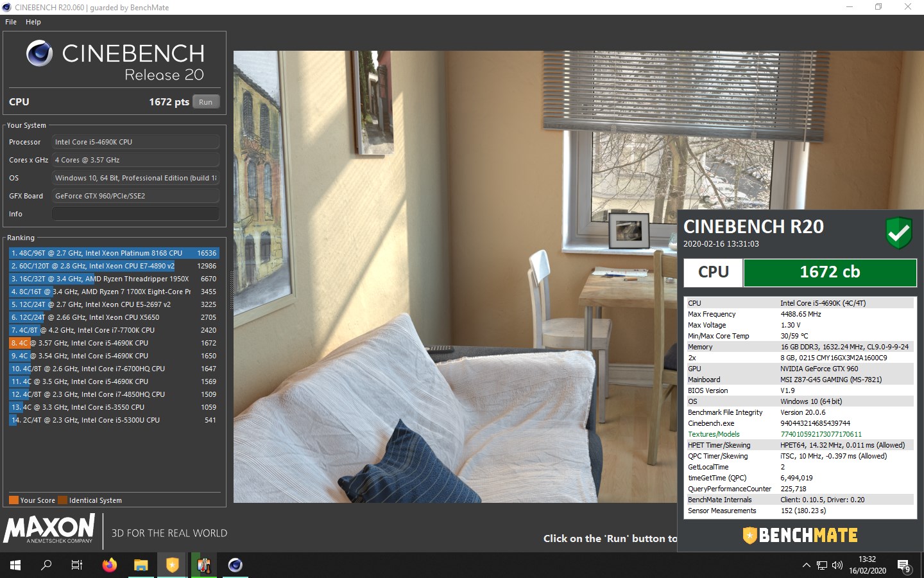This screenshot has width=924, height=578.
Task: Click the orange Your Score legend swatch
Action: (13, 500)
